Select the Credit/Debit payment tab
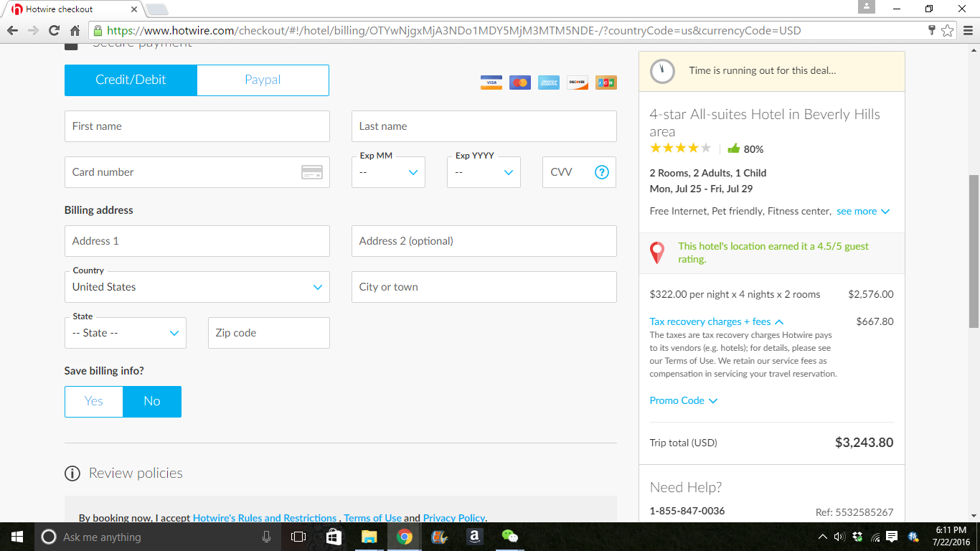 (x=131, y=80)
